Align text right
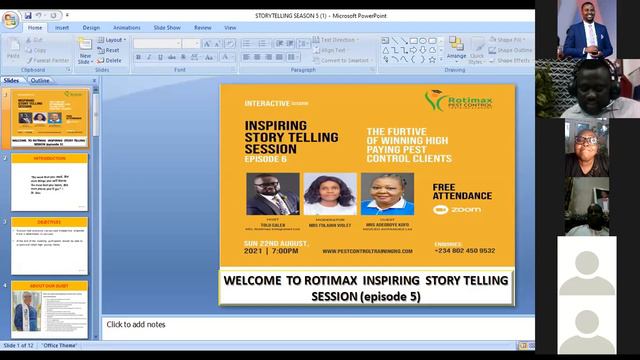 (268, 57)
